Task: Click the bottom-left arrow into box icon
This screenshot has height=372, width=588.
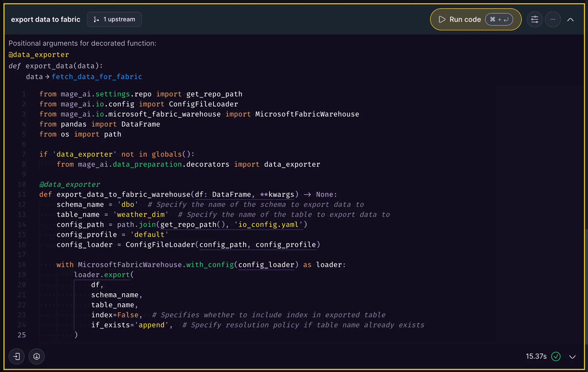Action: (17, 356)
